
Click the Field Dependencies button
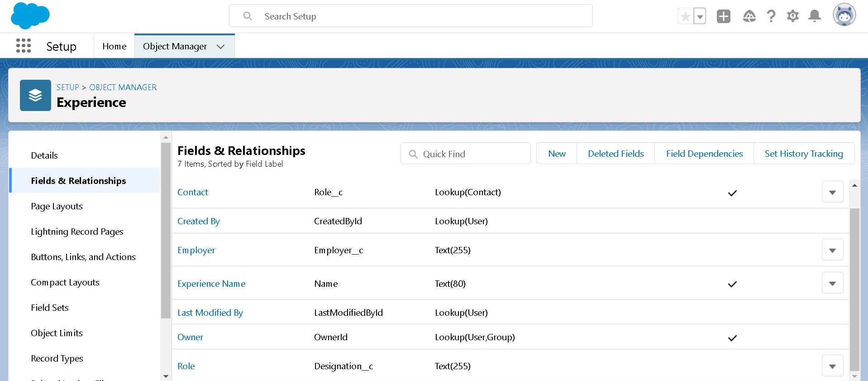point(704,154)
